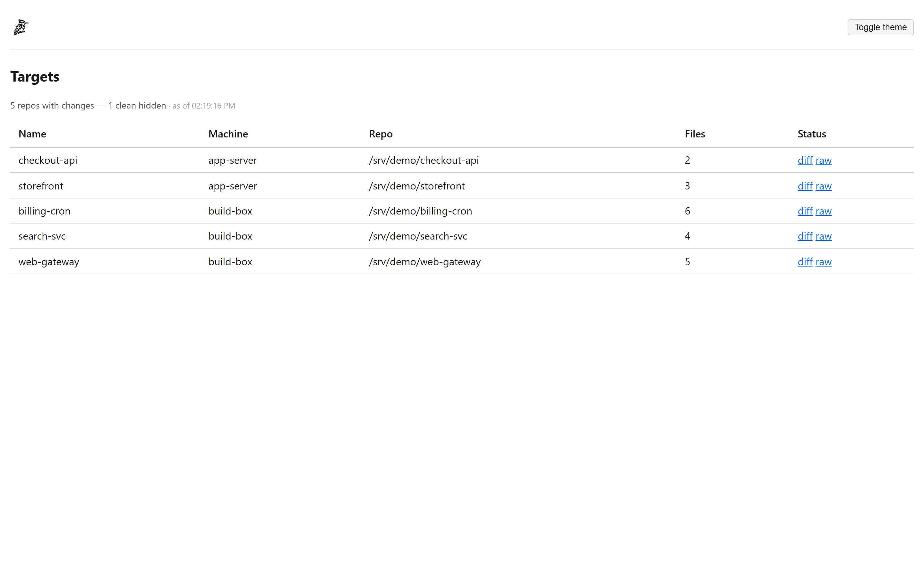Viewport: 924px width, 578px height.
Task: Click the Status column header
Action: click(x=811, y=134)
